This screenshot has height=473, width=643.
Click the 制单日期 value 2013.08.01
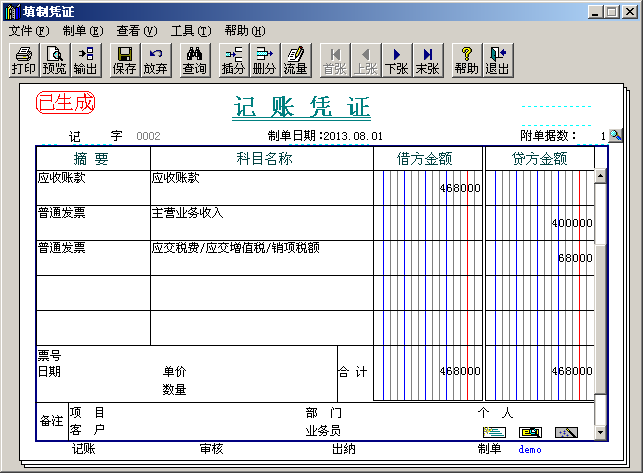353,136
